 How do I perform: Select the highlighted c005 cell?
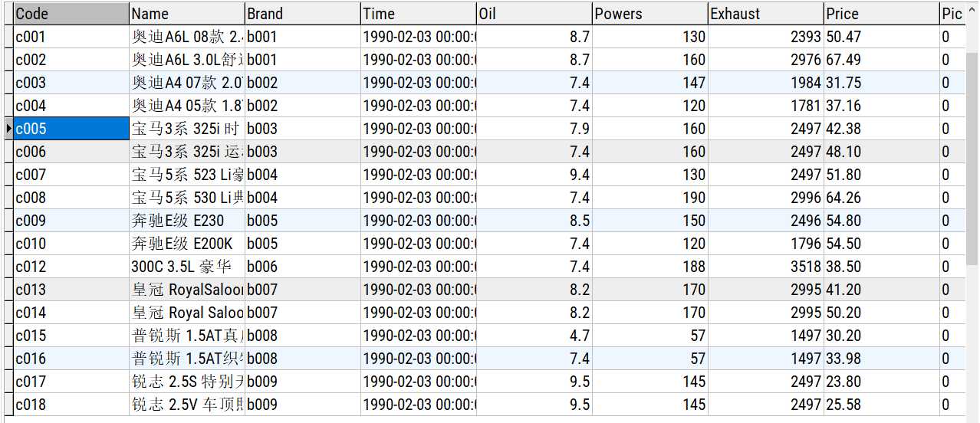(x=71, y=129)
